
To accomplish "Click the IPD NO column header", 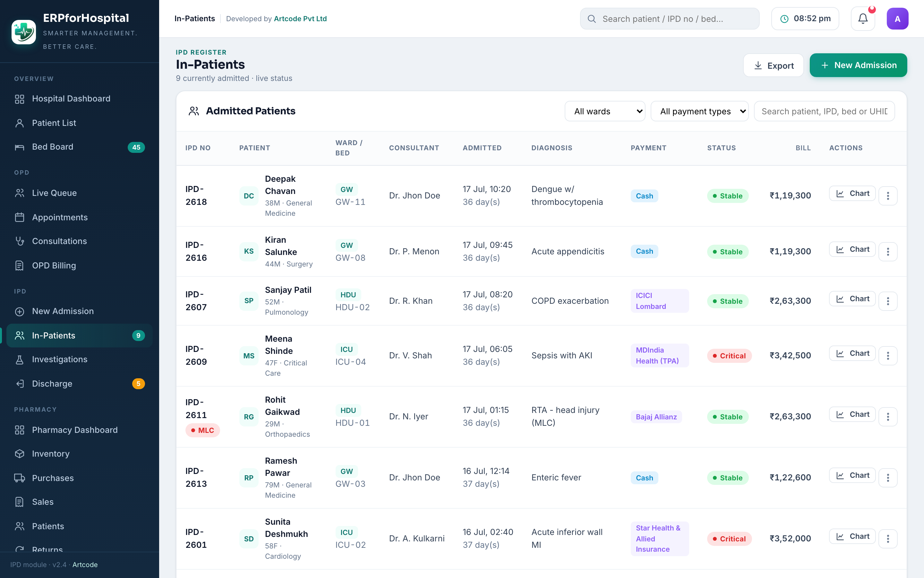I will click(198, 148).
